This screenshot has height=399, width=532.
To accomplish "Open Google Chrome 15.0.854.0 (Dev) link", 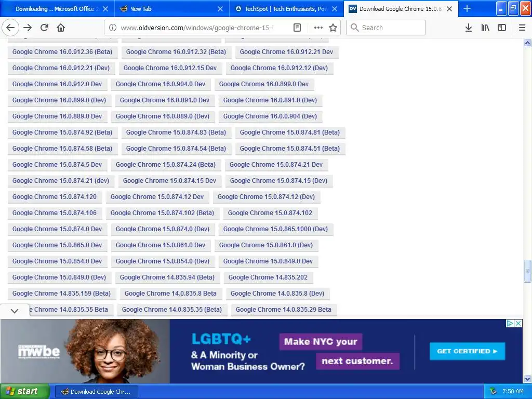I will (163, 261).
